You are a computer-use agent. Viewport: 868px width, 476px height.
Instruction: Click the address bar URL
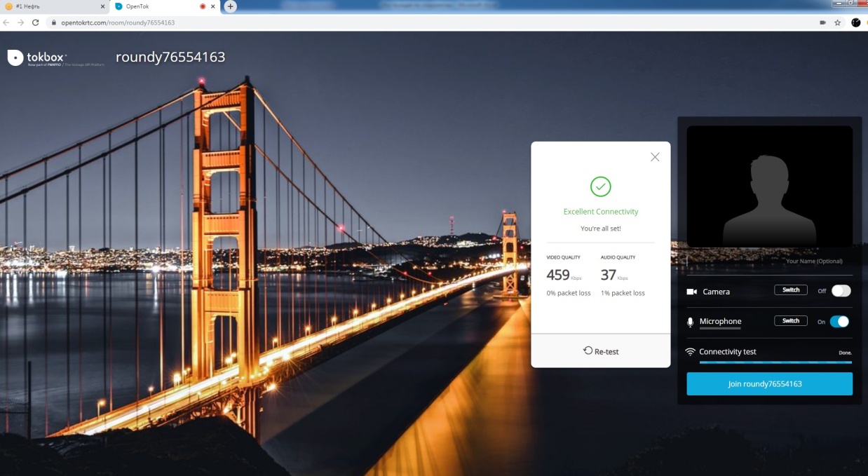[x=118, y=22]
